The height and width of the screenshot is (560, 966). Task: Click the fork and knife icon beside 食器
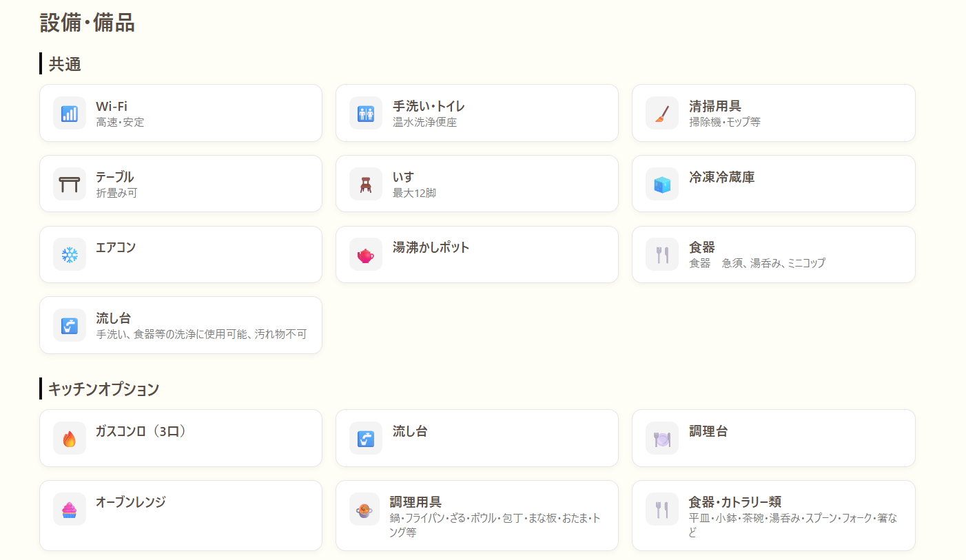coord(662,255)
